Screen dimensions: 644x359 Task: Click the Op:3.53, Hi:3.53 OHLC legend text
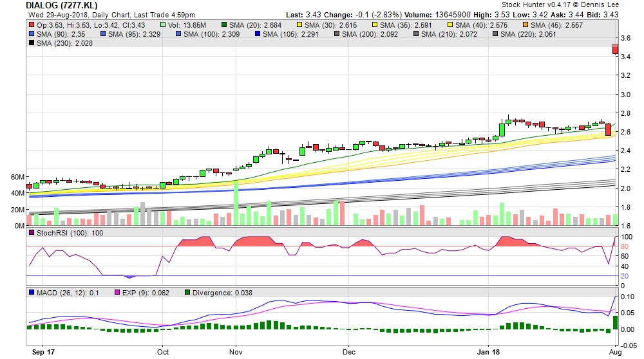[x=91, y=25]
